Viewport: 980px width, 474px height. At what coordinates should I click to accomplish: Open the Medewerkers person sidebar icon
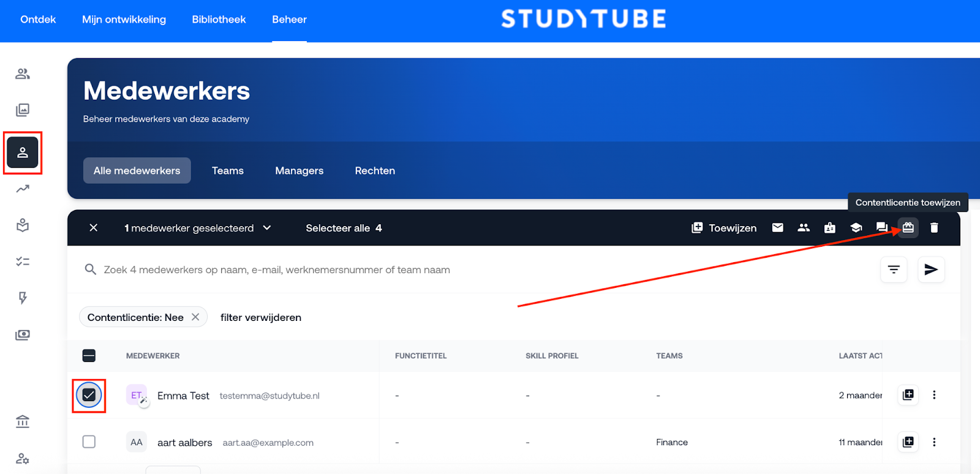pos(23,152)
